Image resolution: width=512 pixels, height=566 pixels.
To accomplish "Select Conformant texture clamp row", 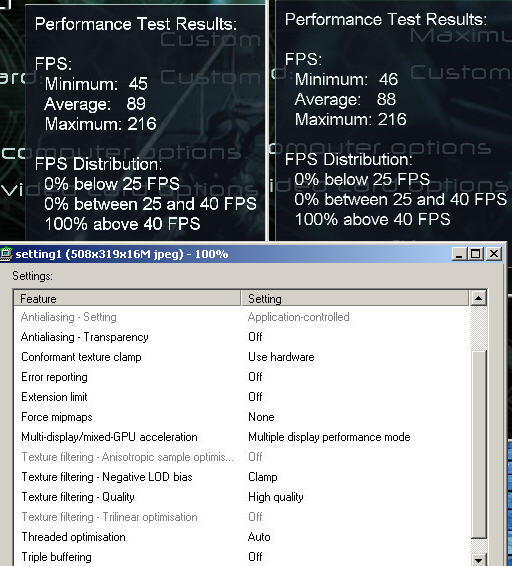I will pos(242,357).
